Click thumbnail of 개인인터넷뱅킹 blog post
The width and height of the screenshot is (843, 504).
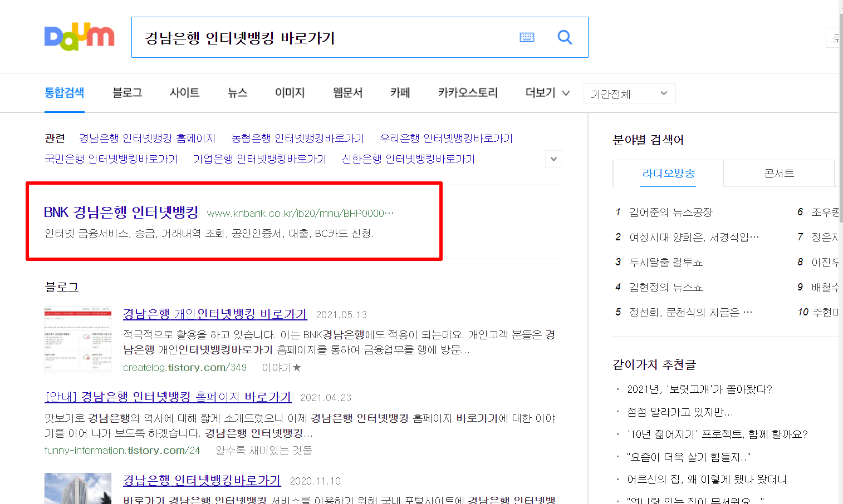pyautogui.click(x=78, y=339)
